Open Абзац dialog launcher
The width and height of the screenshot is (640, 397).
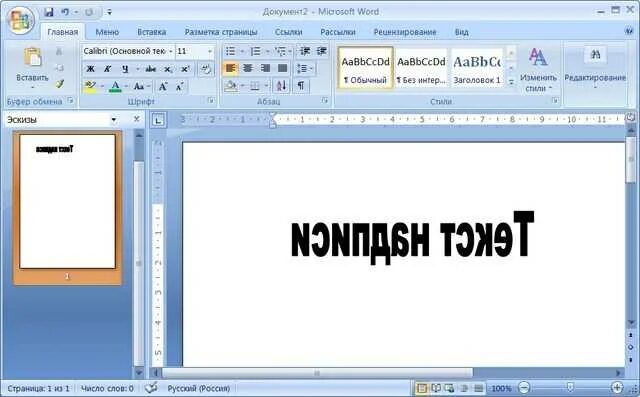(325, 100)
